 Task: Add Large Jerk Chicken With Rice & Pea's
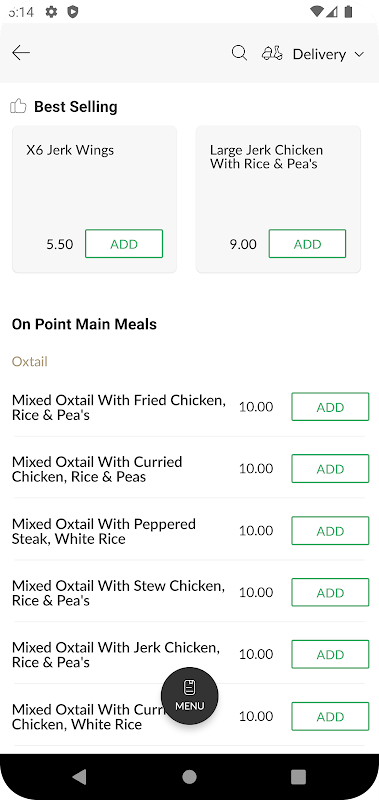click(307, 244)
